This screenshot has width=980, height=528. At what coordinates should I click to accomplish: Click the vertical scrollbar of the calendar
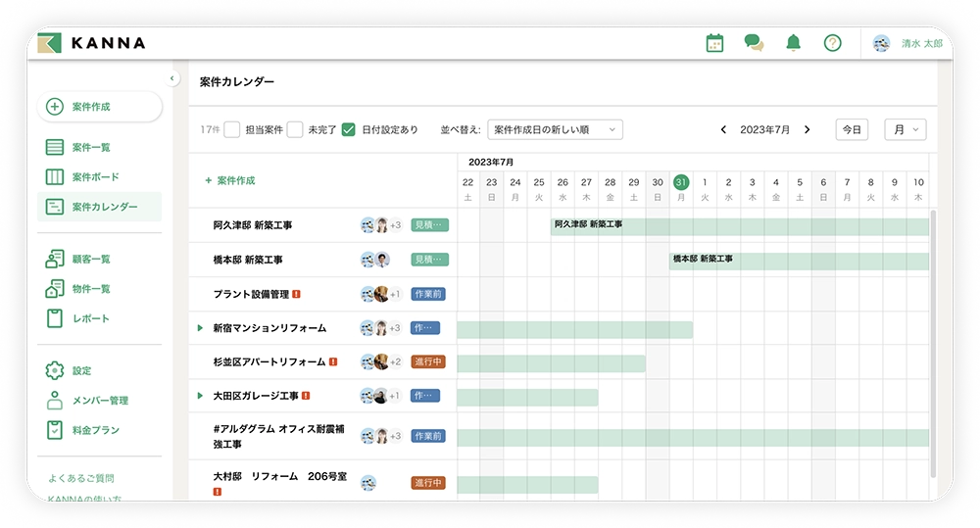point(933,344)
